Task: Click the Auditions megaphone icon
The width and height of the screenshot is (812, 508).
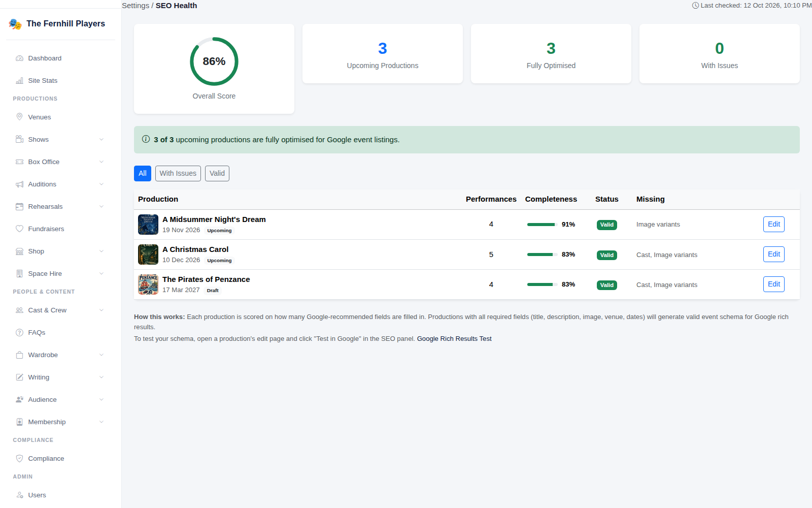Action: 19,184
